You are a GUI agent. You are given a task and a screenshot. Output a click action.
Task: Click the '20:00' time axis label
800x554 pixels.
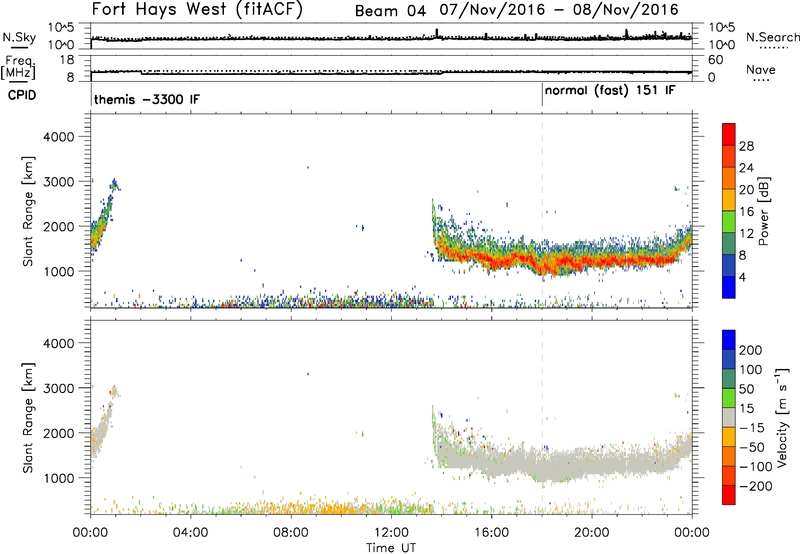pyautogui.click(x=591, y=533)
